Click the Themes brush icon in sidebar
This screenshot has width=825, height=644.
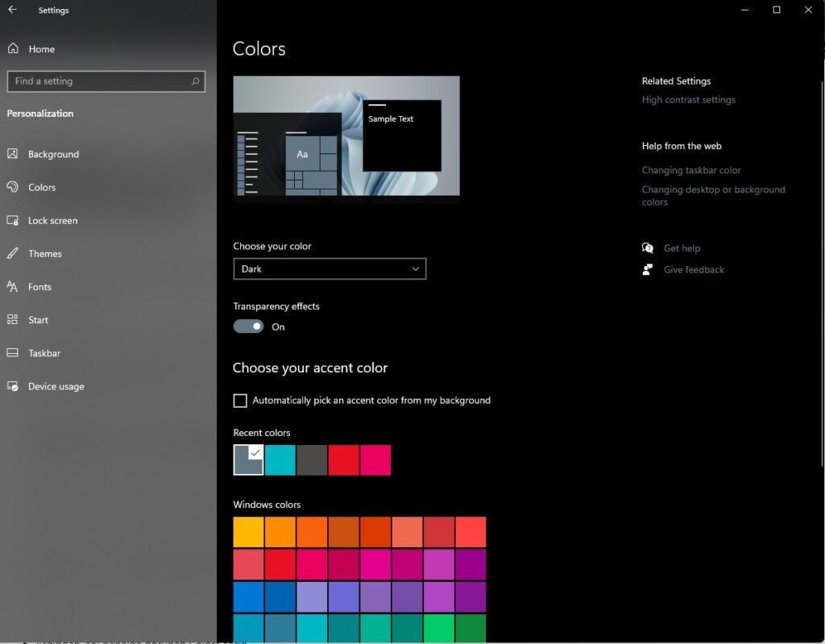click(13, 253)
